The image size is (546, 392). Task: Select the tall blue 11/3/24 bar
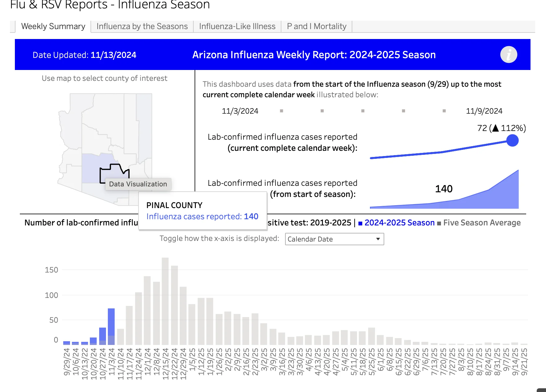tap(111, 326)
